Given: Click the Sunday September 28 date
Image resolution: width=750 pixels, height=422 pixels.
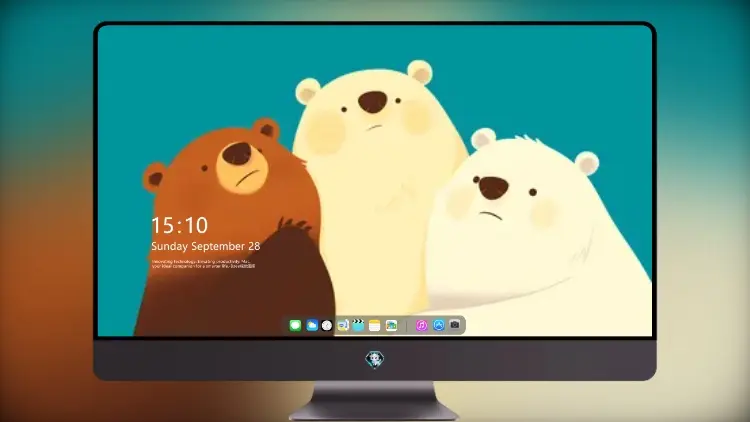Looking at the screenshot, I should point(206,246).
